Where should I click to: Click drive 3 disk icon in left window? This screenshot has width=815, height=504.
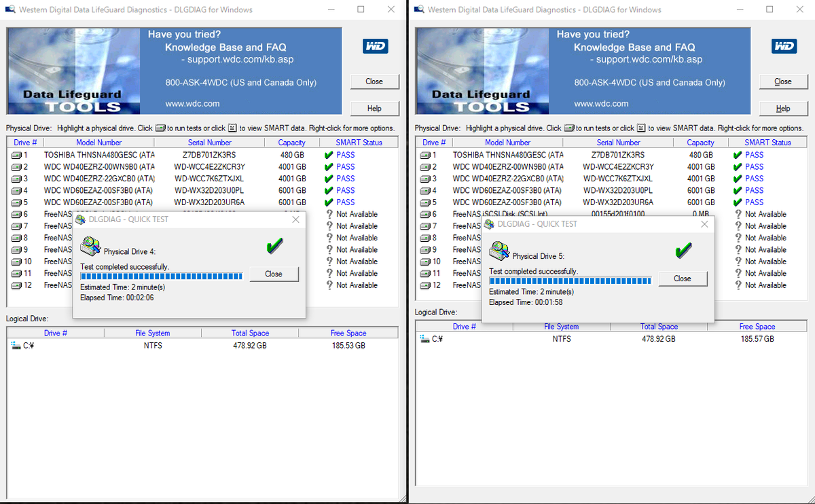(16, 179)
